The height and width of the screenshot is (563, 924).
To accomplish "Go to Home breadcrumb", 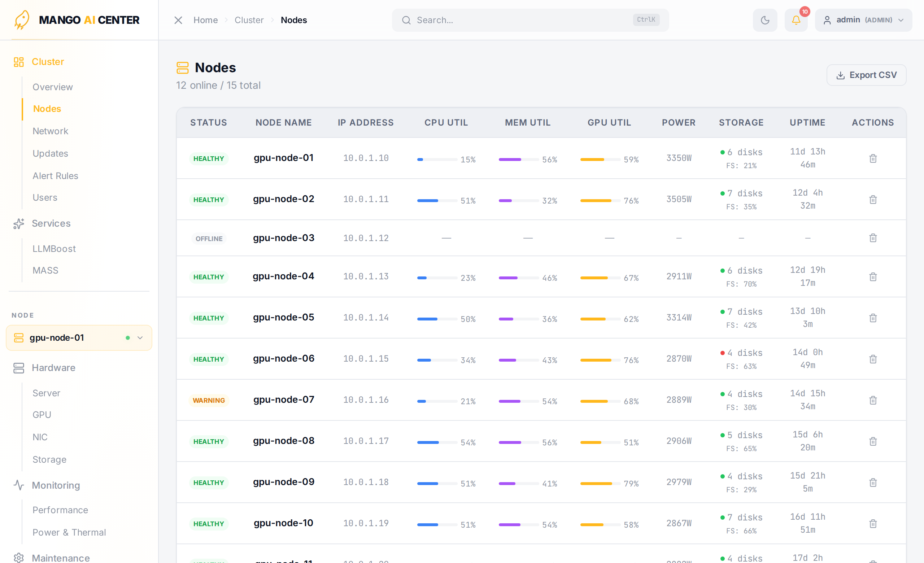I will coord(205,20).
